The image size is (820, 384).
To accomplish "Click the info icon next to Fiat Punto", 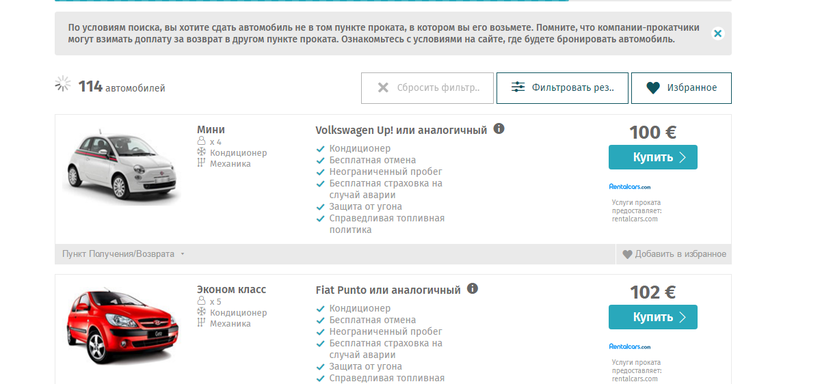I will click(x=472, y=289).
